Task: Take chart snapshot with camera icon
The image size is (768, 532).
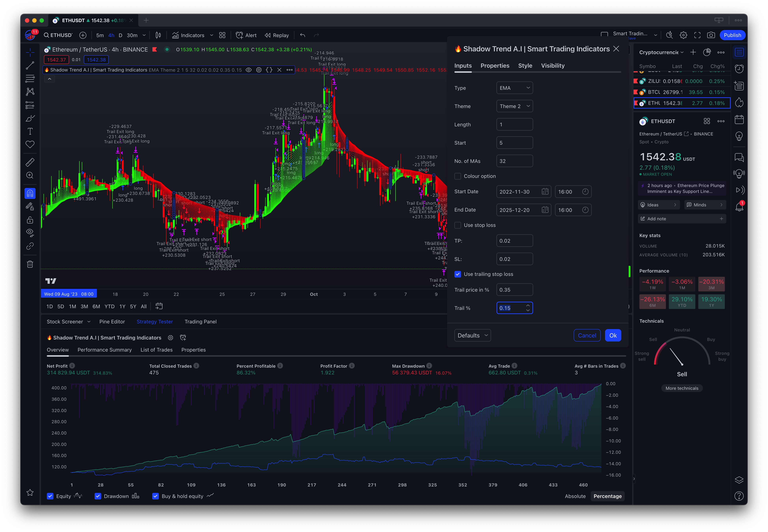Action: tap(711, 35)
